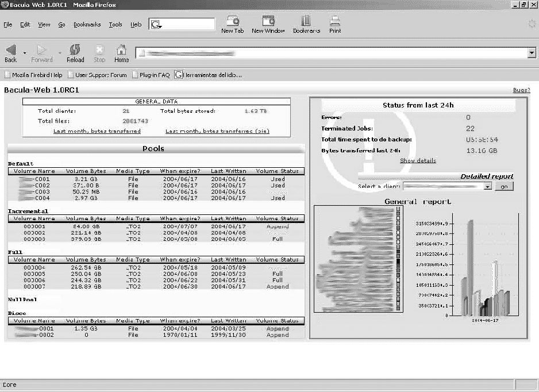Go back with the Back arrow icon
Image resolution: width=539 pixels, height=392 pixels.
11,50
